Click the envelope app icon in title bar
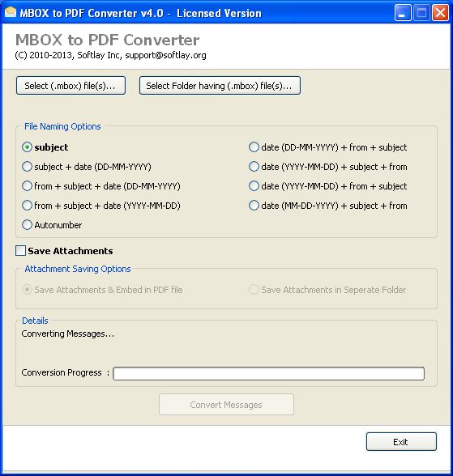453x476 pixels. tap(11, 12)
